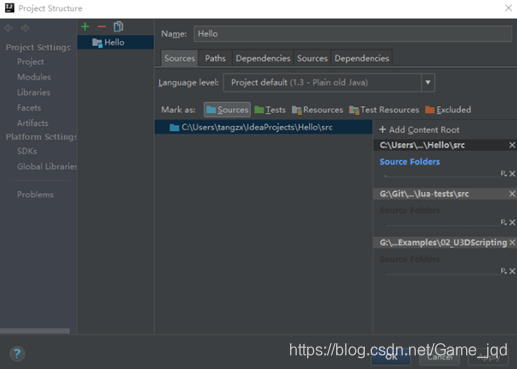Open Artifacts settings page
The image size is (517, 369).
click(x=33, y=123)
